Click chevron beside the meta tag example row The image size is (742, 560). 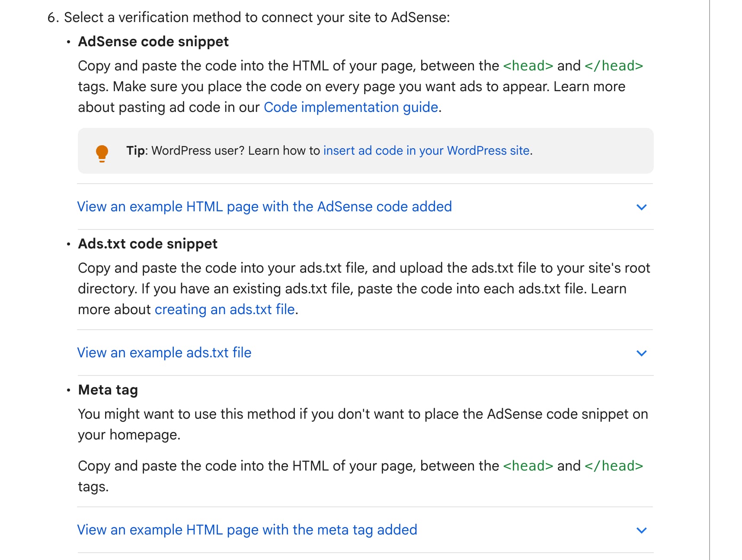tap(641, 530)
